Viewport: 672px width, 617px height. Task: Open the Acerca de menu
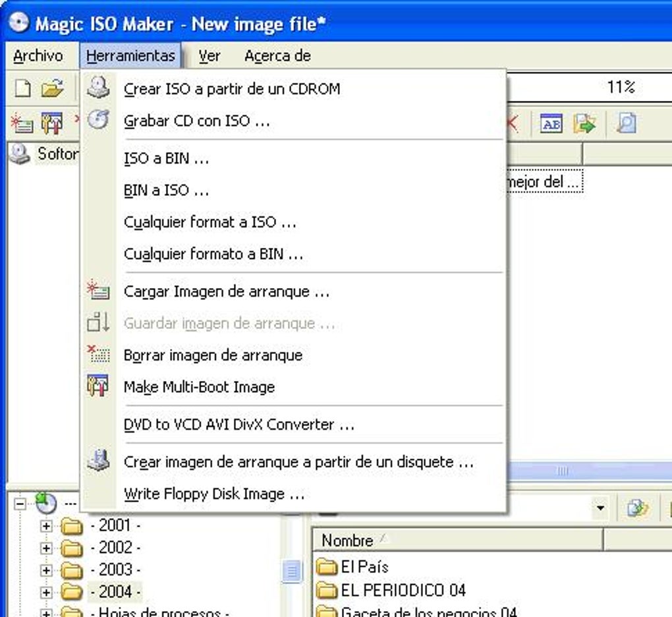278,56
